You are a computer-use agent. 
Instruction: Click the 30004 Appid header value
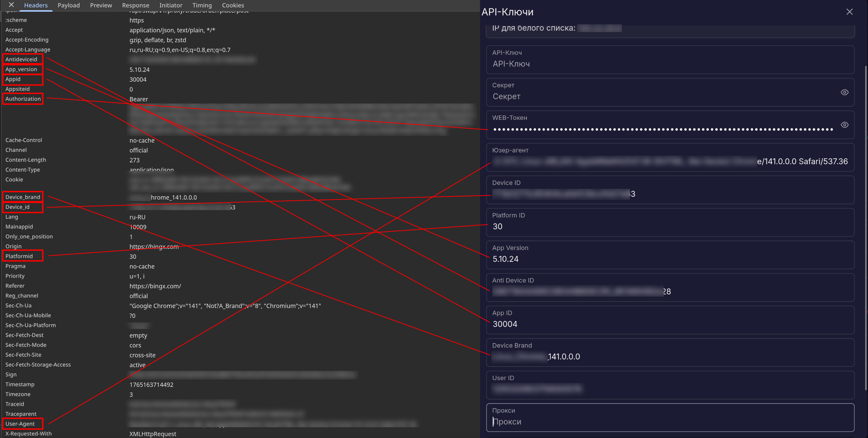[x=138, y=79]
